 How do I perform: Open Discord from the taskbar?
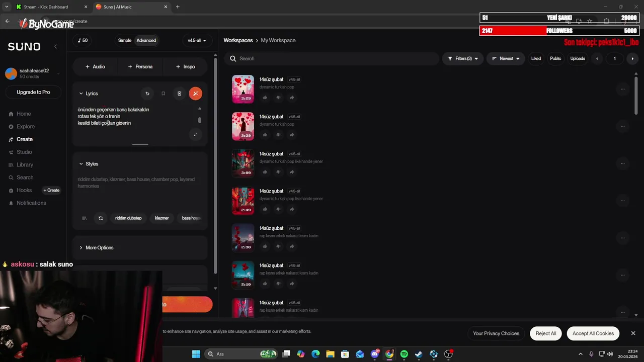pyautogui.click(x=375, y=354)
